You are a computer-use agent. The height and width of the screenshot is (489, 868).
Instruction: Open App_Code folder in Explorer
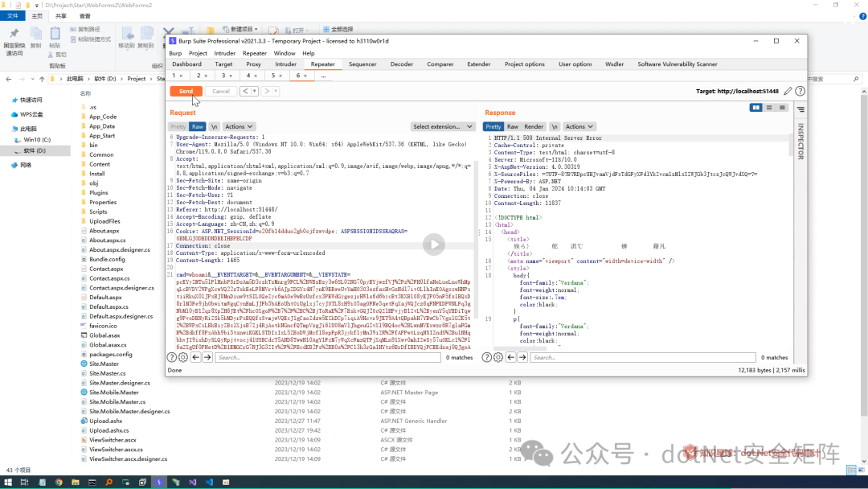pos(103,117)
